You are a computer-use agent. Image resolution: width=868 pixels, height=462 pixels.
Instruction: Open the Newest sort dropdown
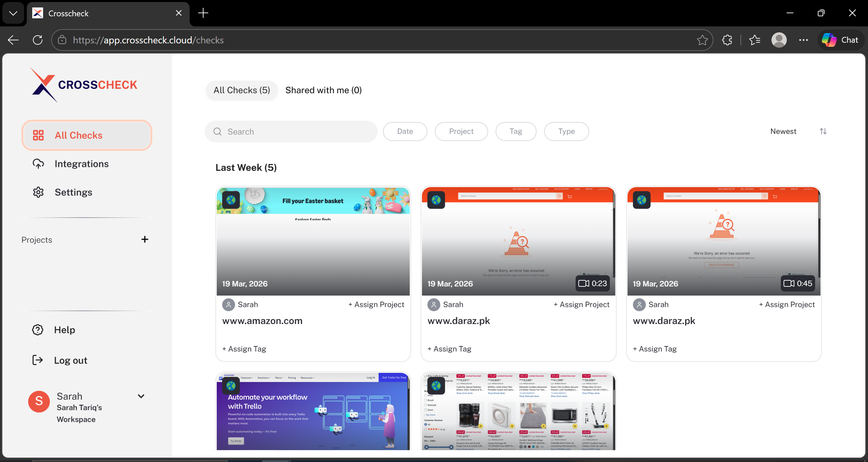point(783,131)
